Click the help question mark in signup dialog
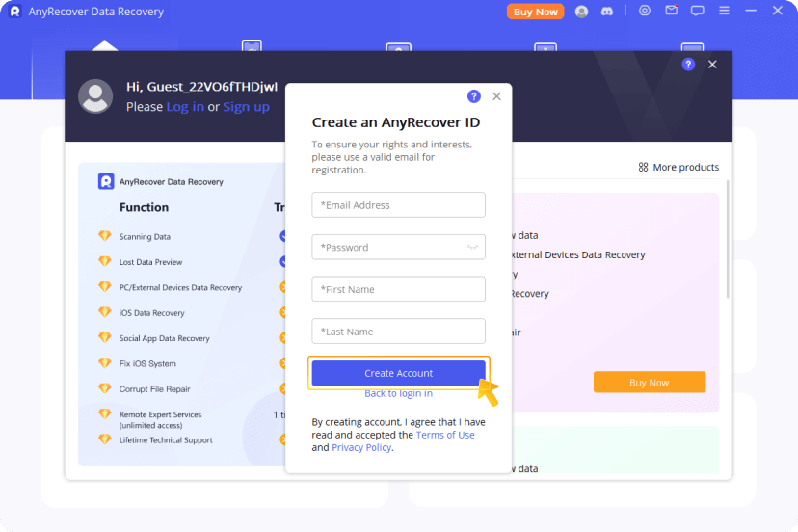 pos(473,96)
